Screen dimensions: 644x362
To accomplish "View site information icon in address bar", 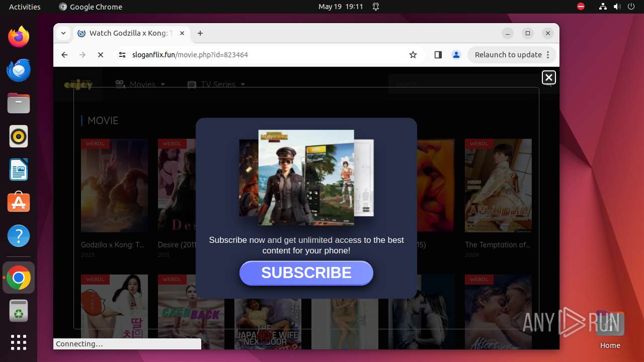I will (122, 55).
